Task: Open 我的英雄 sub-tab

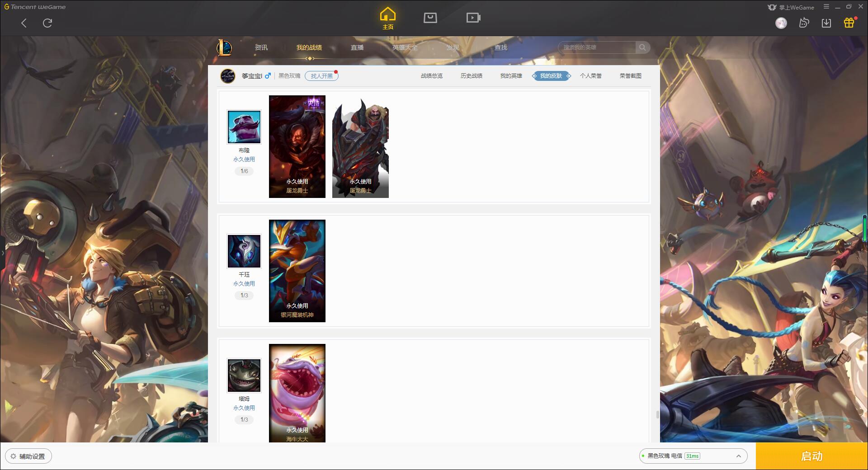Action: (x=511, y=76)
